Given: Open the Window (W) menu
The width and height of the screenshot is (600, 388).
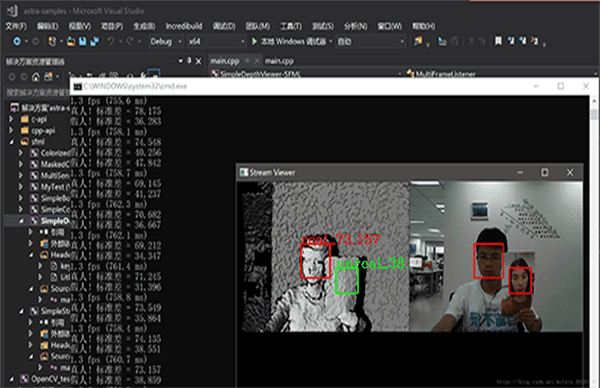Looking at the screenshot, I should pyautogui.click(x=390, y=26).
